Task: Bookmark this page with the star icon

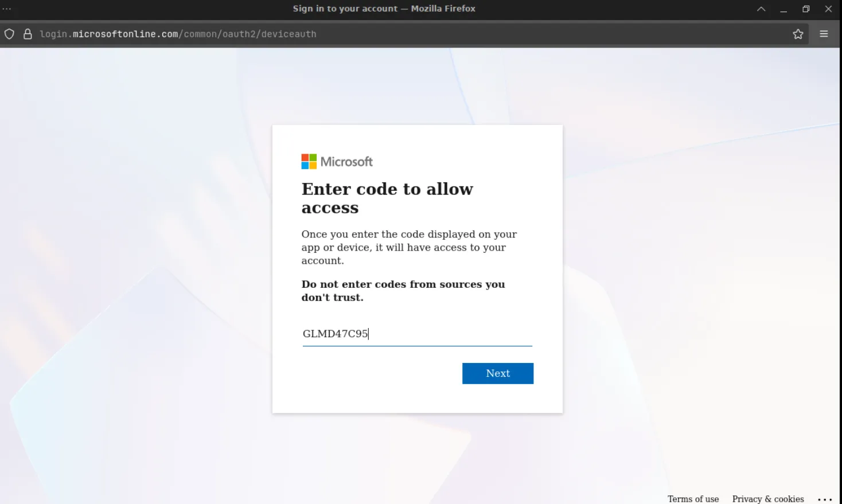Action: 798,34
